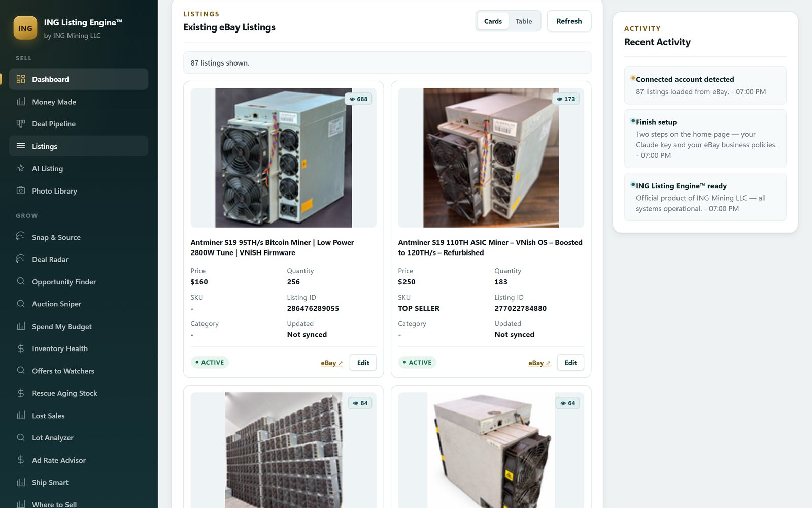Edit the Antminer S19 110TH listing
Image resolution: width=812 pixels, height=508 pixels.
(x=570, y=363)
